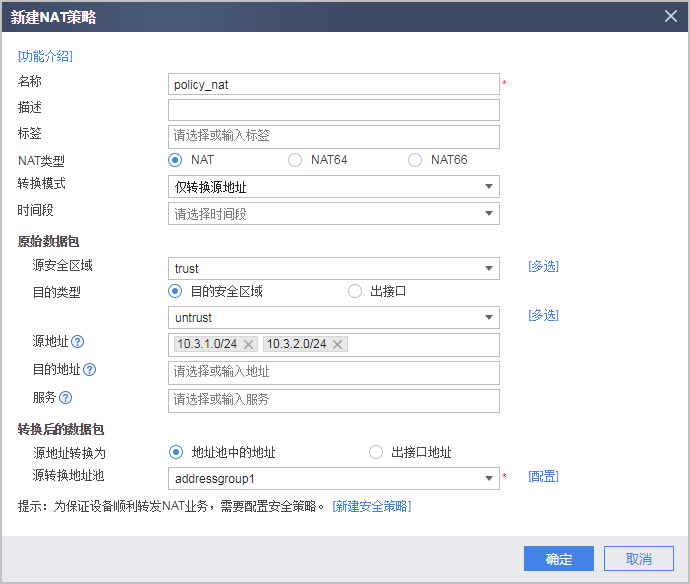Select the NAT66 radio button

[x=415, y=160]
